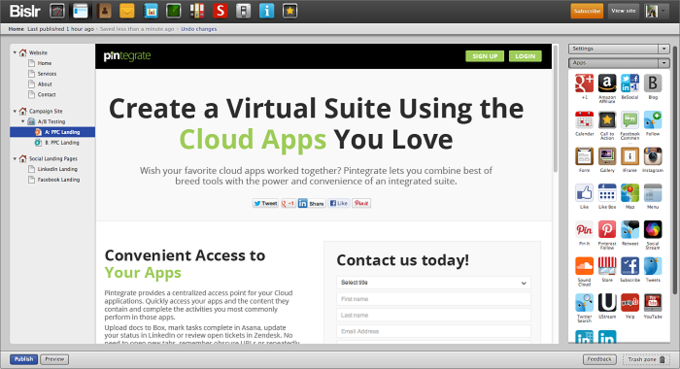Image resolution: width=680 pixels, height=369 pixels.
Task: Click the orange Subscribe button
Action: point(587,11)
